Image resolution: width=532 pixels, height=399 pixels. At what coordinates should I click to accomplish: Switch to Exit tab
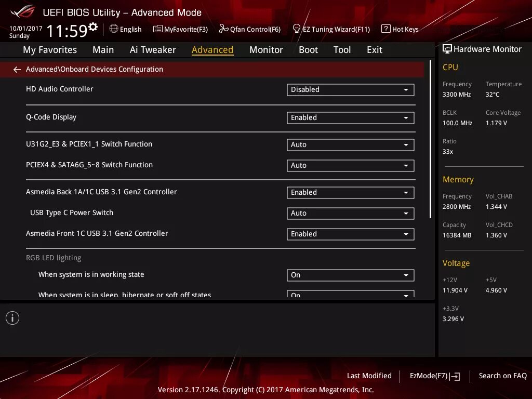[x=375, y=50]
